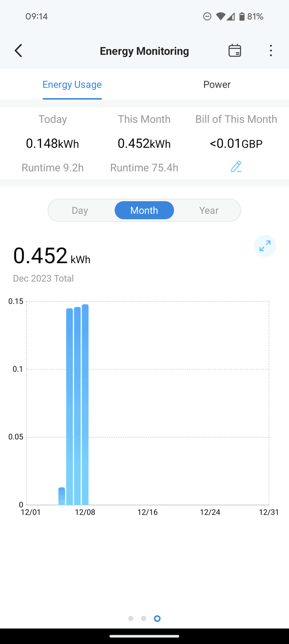Edit the bill rate with pencil icon
289x644 pixels.
pyautogui.click(x=236, y=167)
